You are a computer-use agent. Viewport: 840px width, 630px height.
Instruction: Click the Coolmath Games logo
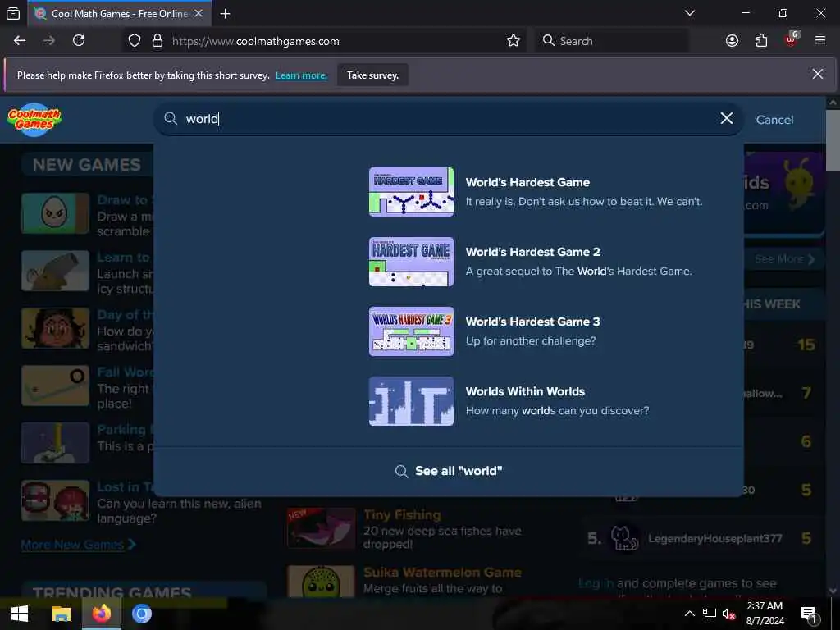click(x=34, y=119)
